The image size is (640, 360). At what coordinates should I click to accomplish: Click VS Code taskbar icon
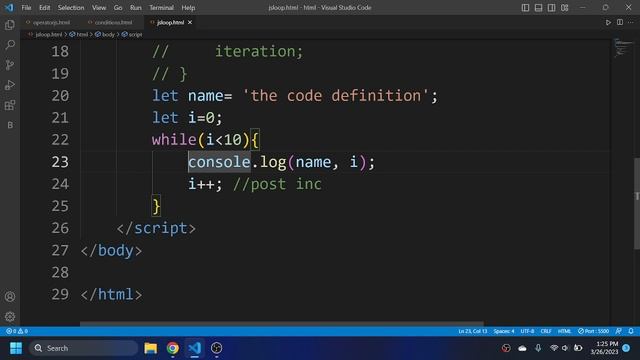pyautogui.click(x=195, y=348)
